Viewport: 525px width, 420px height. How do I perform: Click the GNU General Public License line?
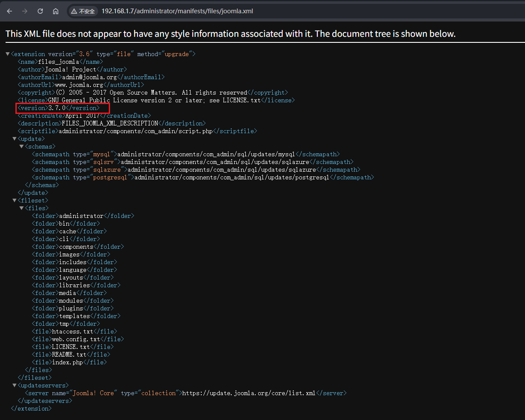(x=156, y=100)
